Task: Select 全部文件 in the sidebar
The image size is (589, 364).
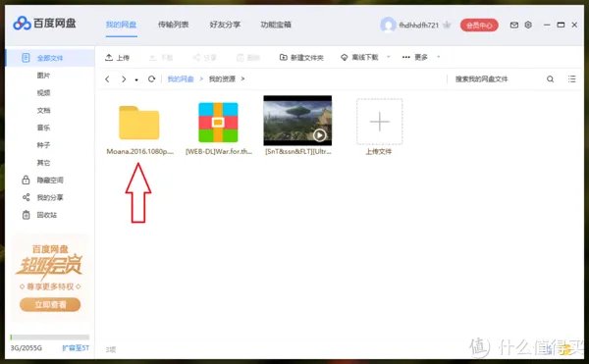Action: 50,58
